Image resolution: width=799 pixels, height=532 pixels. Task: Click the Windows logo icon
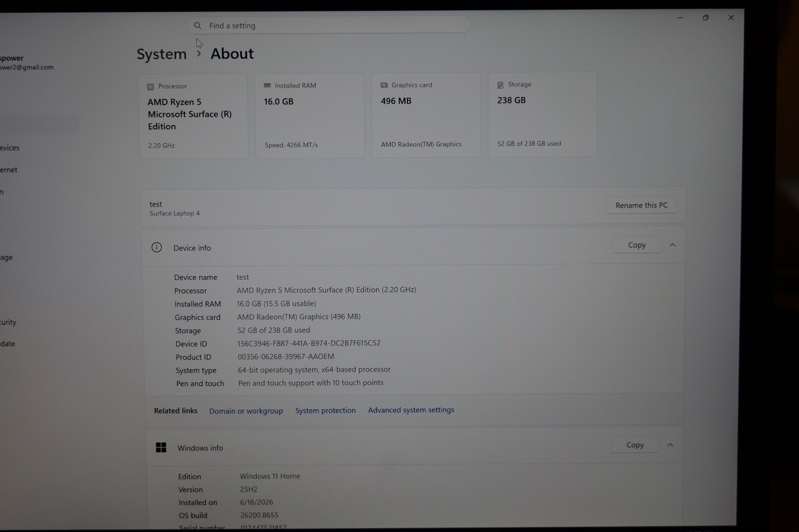tap(161, 447)
